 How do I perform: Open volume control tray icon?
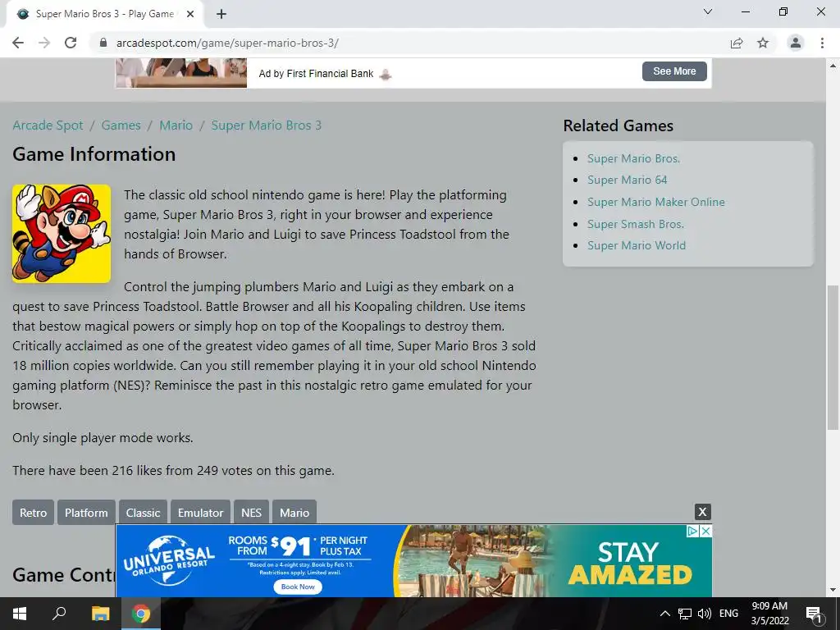705,614
